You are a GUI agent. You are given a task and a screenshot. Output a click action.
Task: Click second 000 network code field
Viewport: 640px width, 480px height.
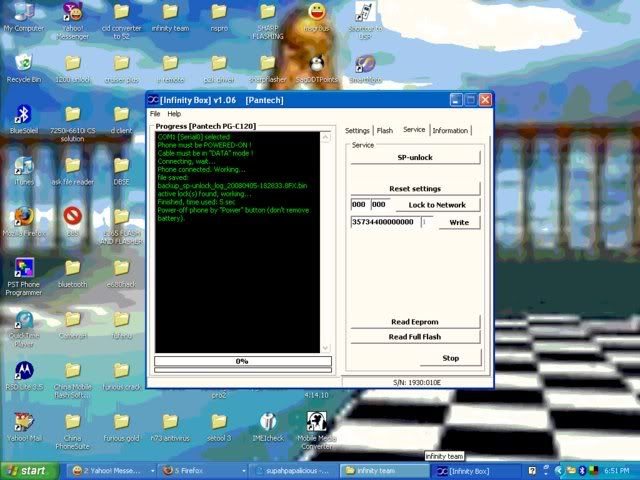[380, 204]
